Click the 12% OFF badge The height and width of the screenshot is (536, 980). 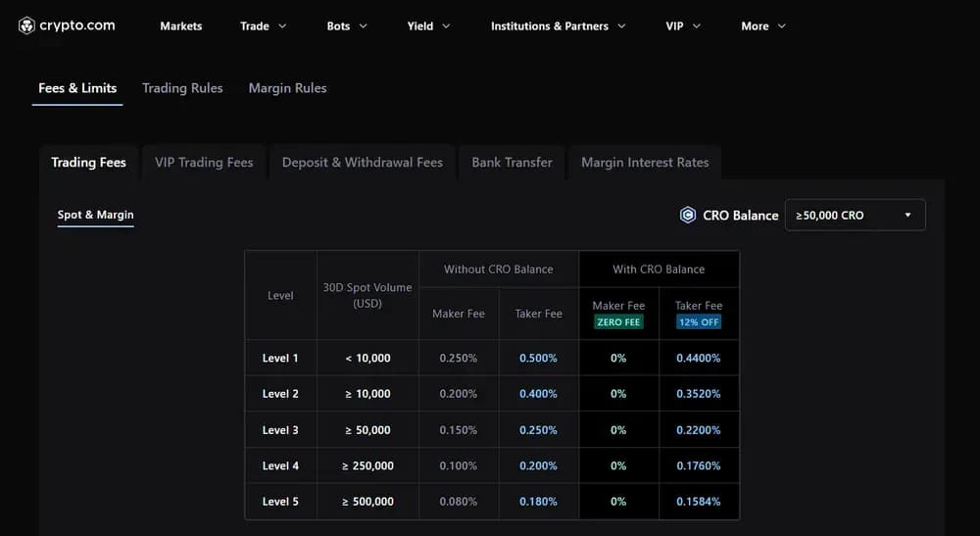[699, 322]
